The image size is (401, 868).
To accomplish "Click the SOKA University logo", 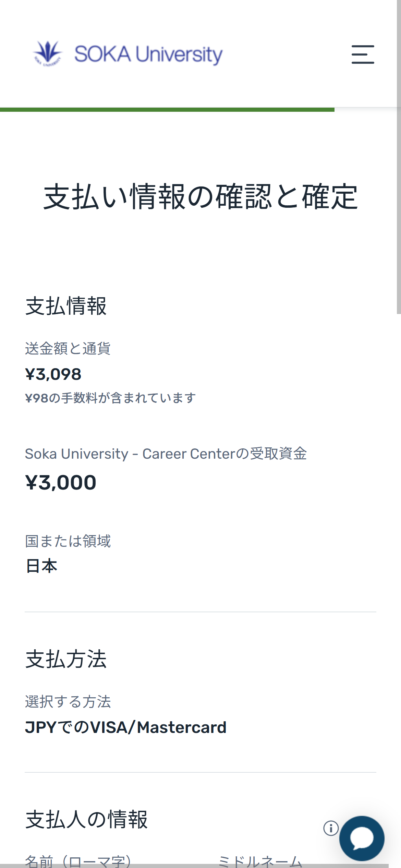I will coord(128,54).
